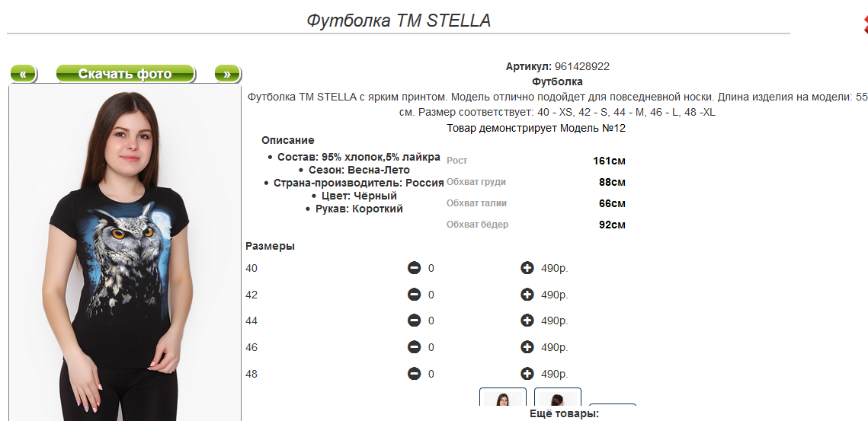This screenshot has height=421, width=868.
Task: Open the second small product thumbnail
Action: (x=557, y=397)
